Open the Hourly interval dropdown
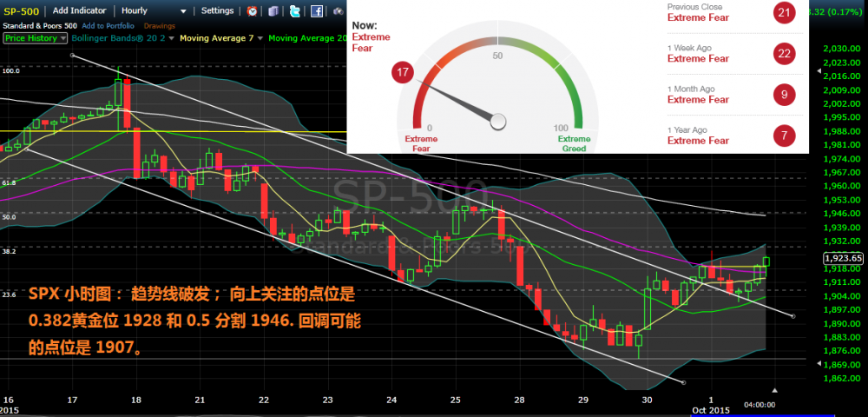 [x=154, y=10]
